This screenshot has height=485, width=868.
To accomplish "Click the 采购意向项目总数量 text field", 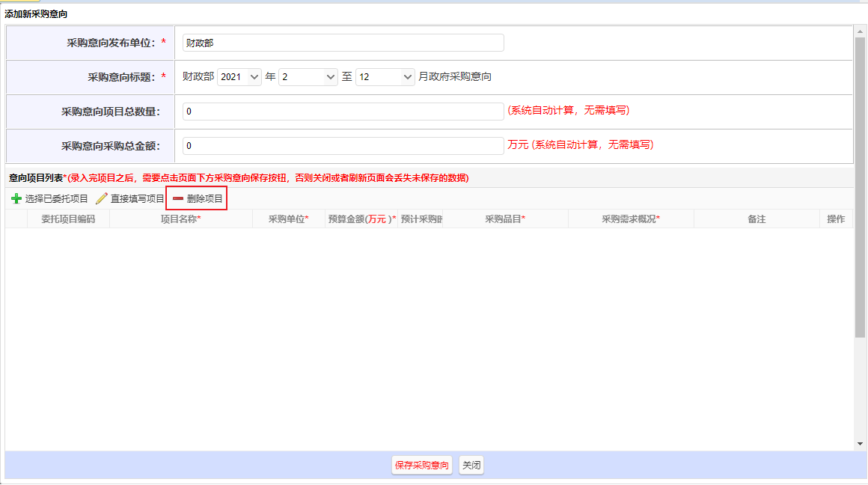I will (x=343, y=112).
